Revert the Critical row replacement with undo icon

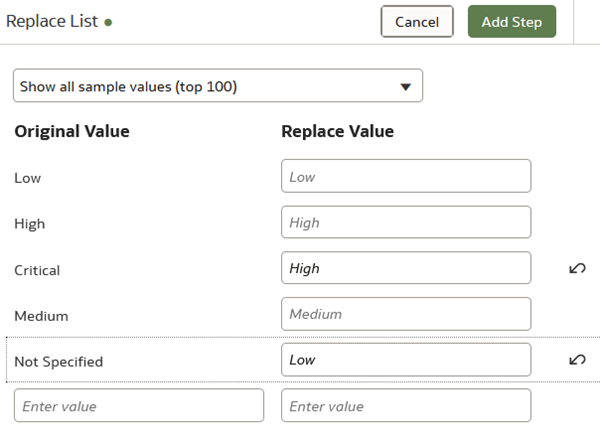(577, 268)
